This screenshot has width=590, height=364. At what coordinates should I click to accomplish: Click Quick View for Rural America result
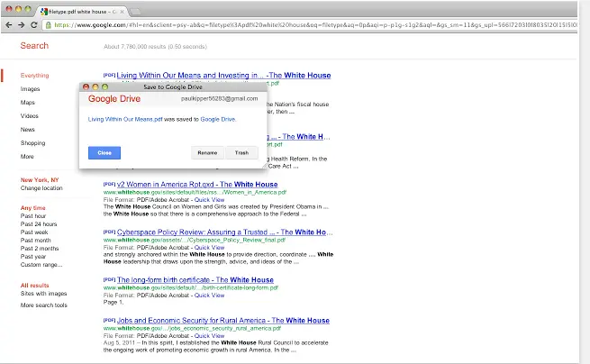209,336
